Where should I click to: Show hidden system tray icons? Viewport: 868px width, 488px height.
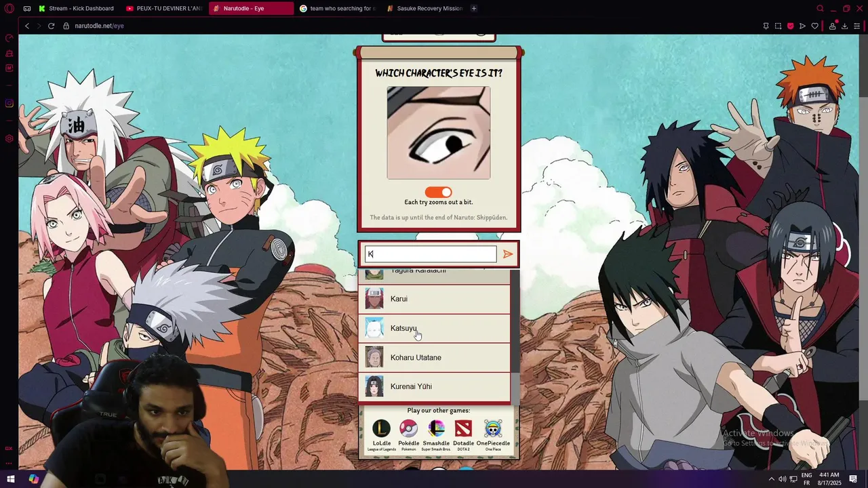click(771, 479)
